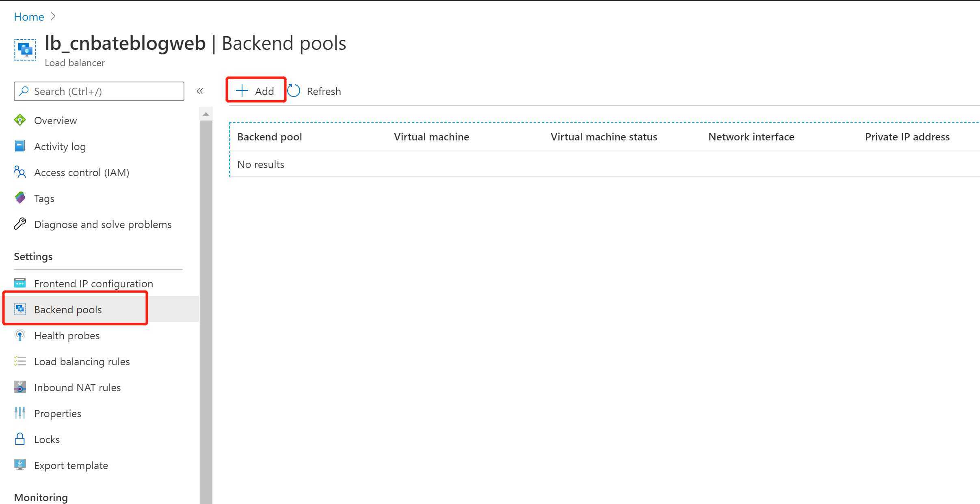Click the Frontend IP configuration icon
This screenshot has height=504, width=980.
[20, 283]
